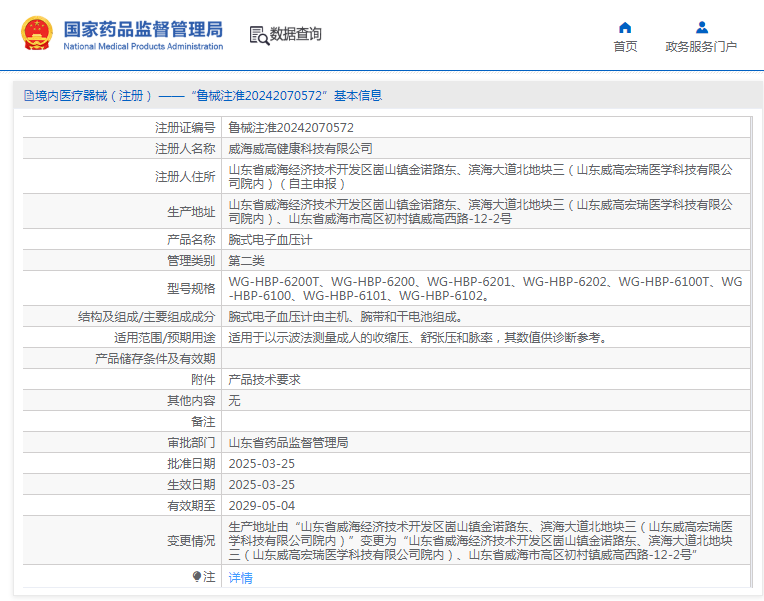The width and height of the screenshot is (764, 601).
Task: Click the 生产地址 address value
Action: [480, 212]
